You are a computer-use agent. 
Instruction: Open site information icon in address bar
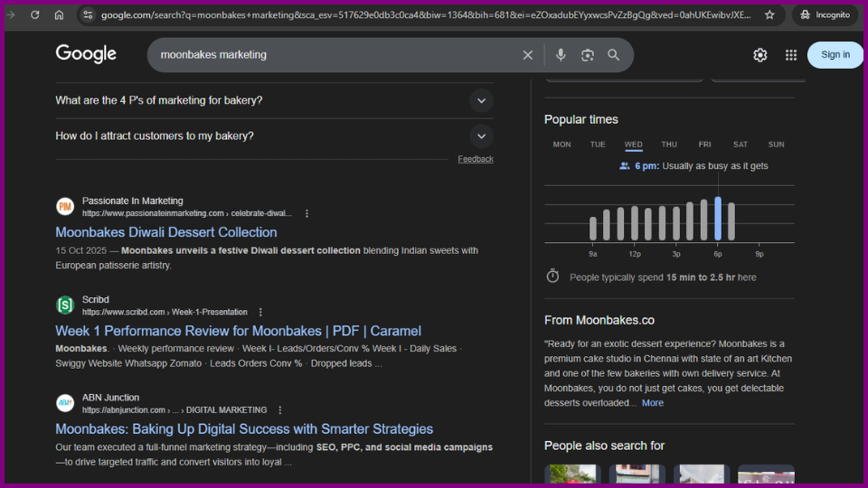click(88, 15)
